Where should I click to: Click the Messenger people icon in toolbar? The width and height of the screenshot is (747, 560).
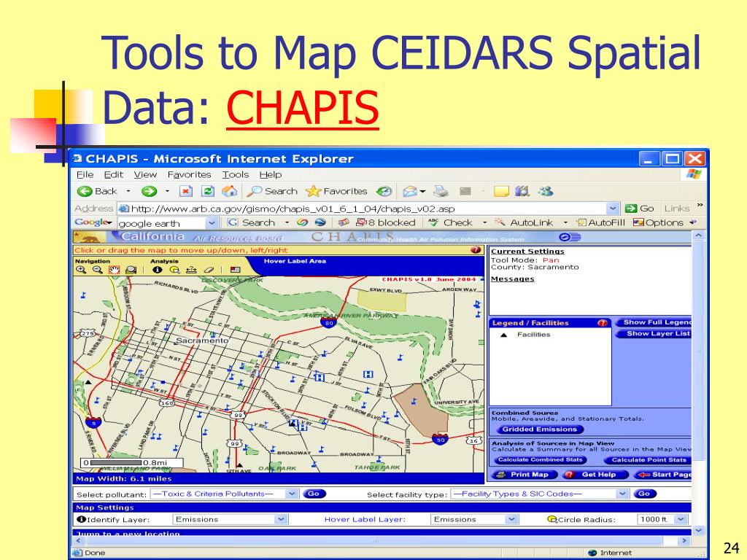546,192
